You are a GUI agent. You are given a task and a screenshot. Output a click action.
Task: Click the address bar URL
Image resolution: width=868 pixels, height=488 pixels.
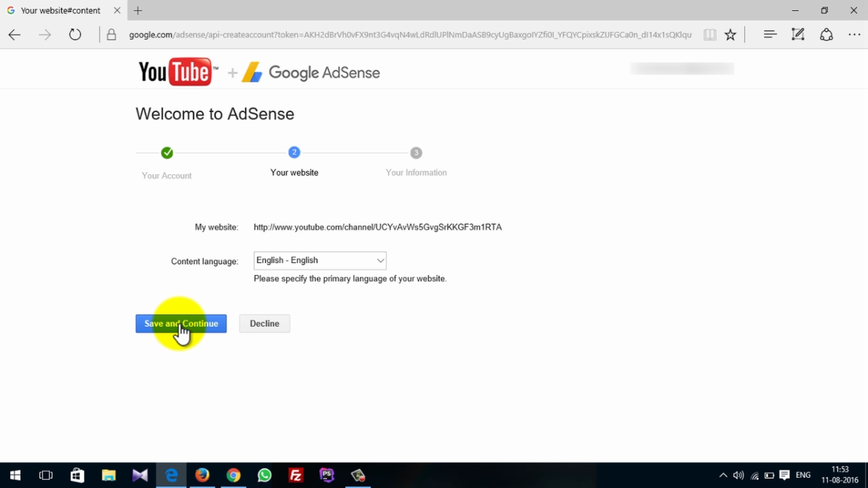pos(410,35)
